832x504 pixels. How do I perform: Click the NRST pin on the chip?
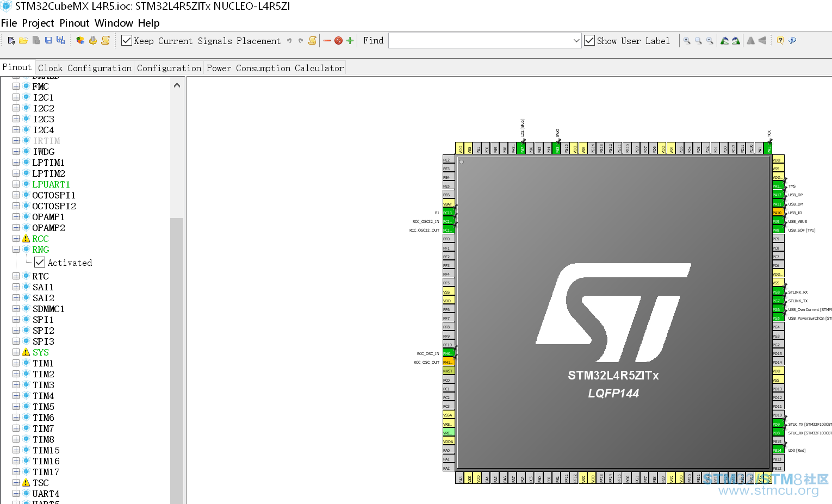click(x=448, y=371)
